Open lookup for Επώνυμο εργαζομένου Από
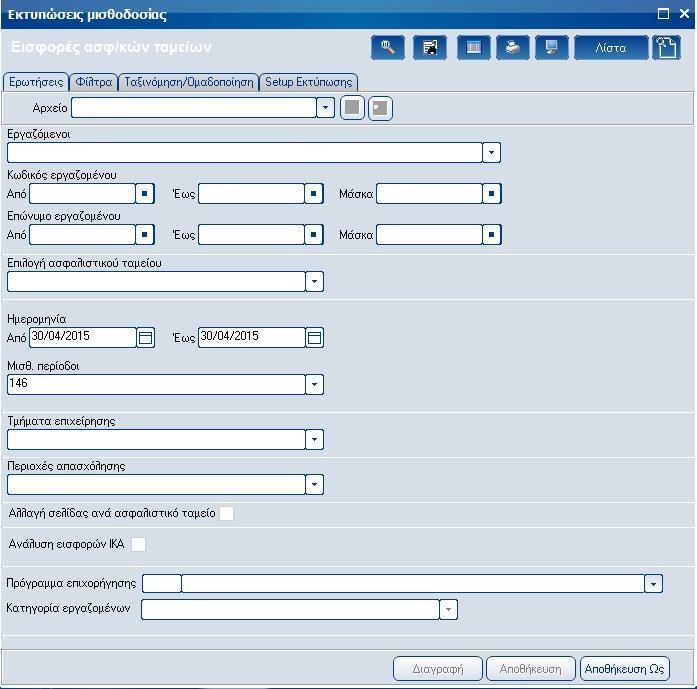Screen dimensions: 697x689 (x=144, y=234)
